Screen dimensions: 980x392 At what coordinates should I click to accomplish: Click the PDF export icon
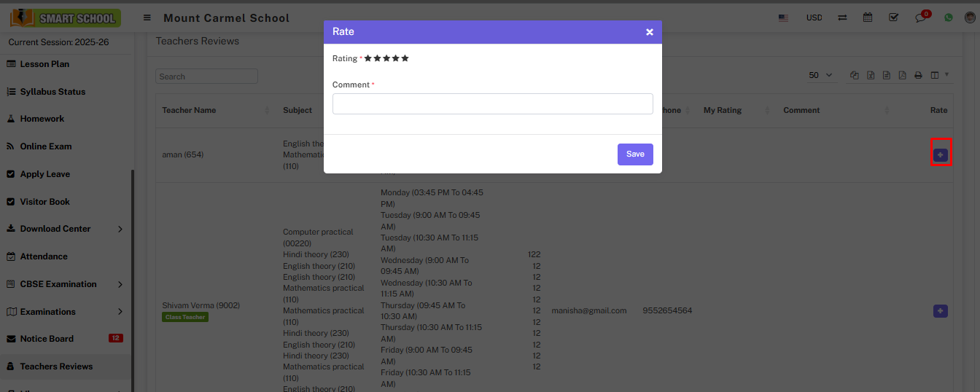[902, 75]
